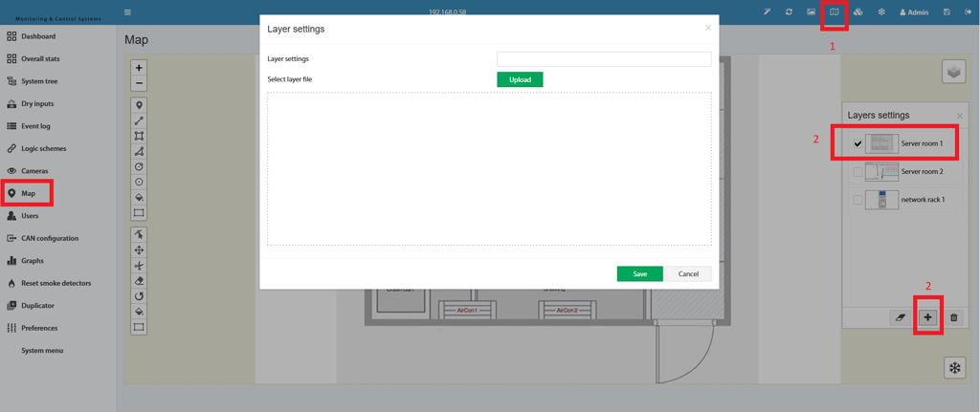Click the eraser icon in Layers settings panel
This screenshot has width=980, height=412.
click(x=900, y=317)
